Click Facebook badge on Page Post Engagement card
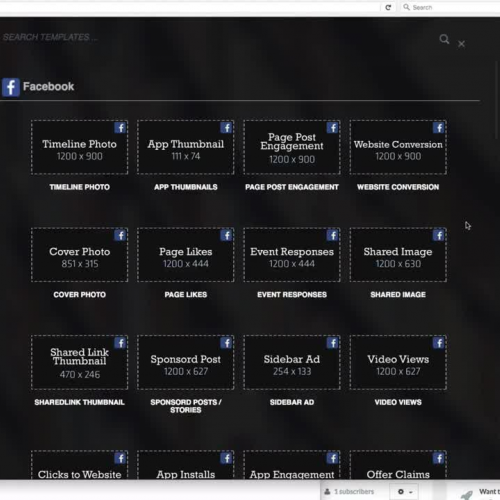Screen dimensions: 500x500 pos(333,128)
